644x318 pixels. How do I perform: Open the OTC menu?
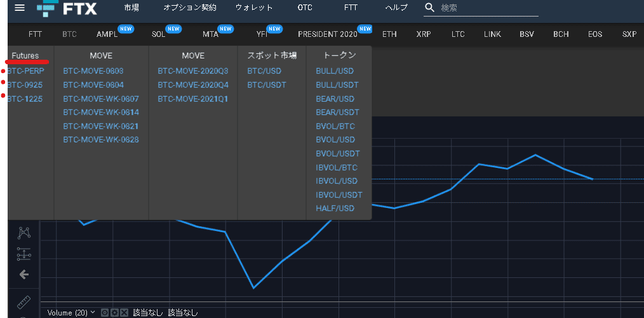click(305, 8)
